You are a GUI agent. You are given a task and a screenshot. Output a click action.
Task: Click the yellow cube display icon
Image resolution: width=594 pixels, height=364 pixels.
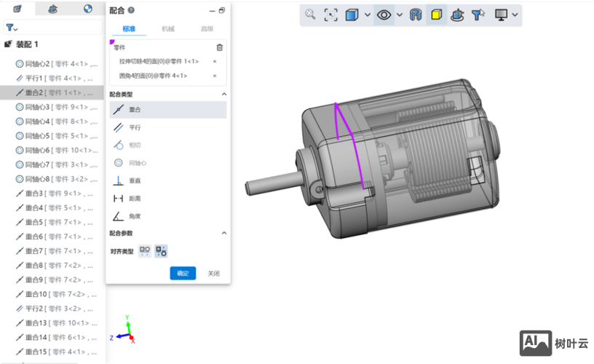click(436, 15)
